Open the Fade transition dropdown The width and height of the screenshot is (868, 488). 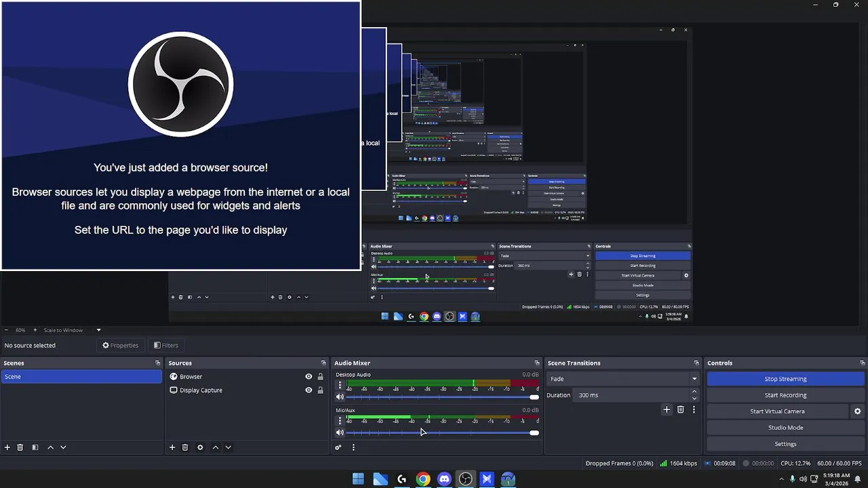tap(623, 379)
